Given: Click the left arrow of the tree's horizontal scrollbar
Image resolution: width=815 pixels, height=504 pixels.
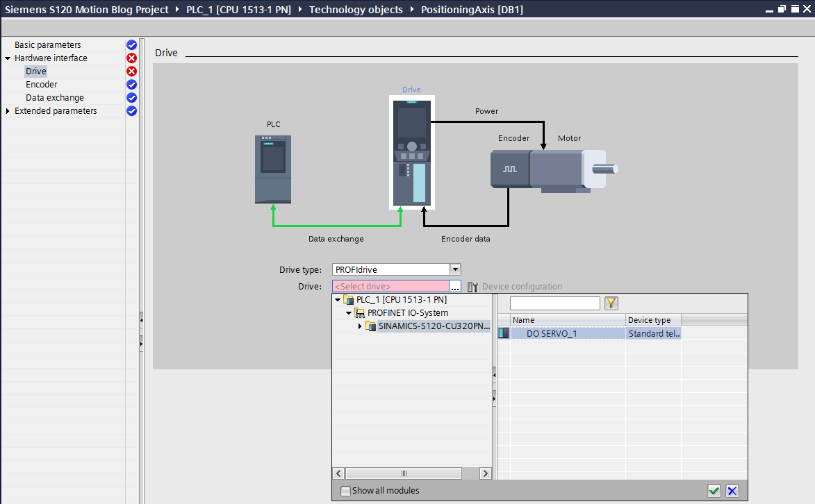Looking at the screenshot, I should [338, 473].
